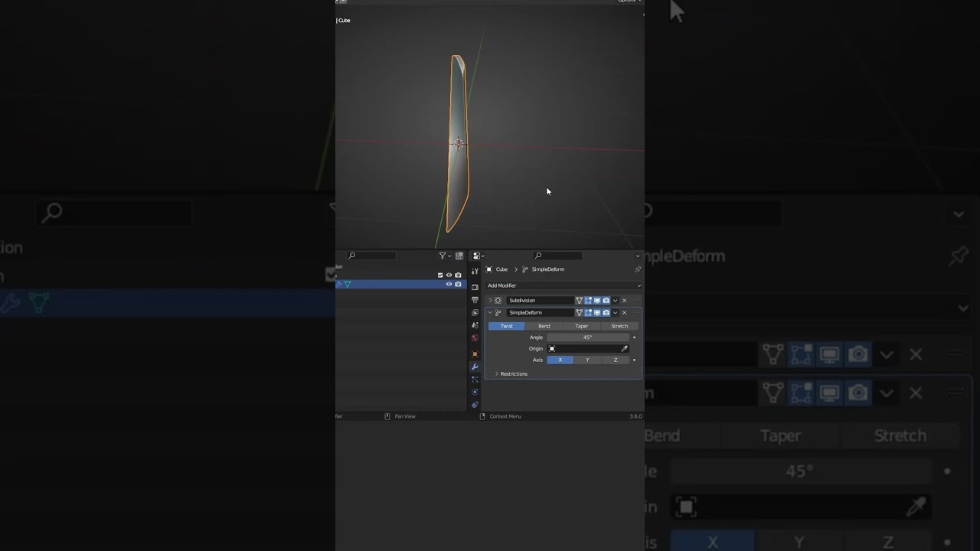Click the SimpleDeform breadcrumb label
Image resolution: width=980 pixels, height=551 pixels.
548,269
